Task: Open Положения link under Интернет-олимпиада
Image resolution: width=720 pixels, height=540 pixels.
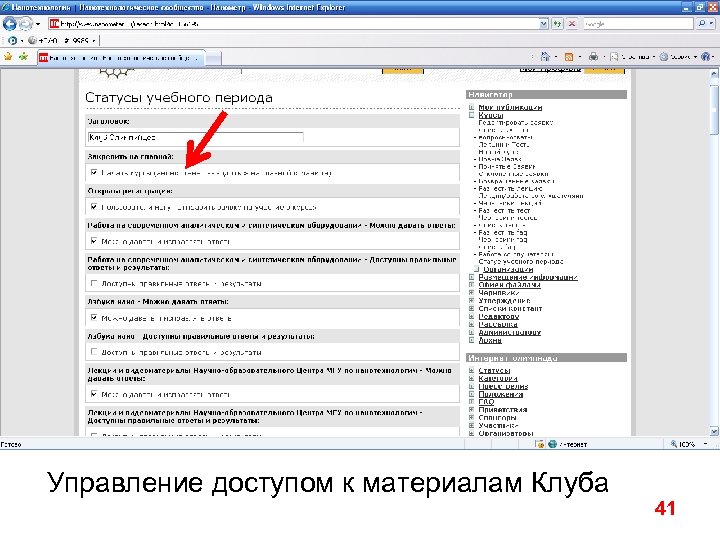Action: pyautogui.click(x=501, y=394)
